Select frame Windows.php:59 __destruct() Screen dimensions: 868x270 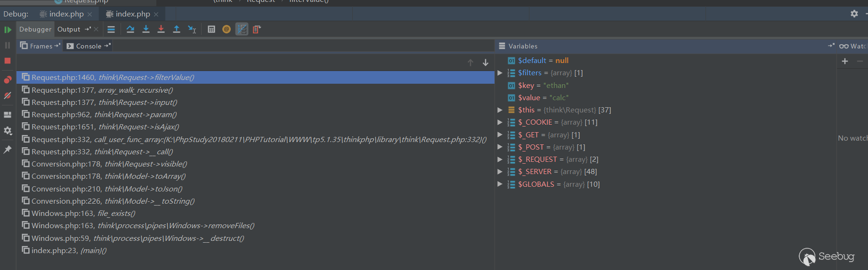pos(255,238)
